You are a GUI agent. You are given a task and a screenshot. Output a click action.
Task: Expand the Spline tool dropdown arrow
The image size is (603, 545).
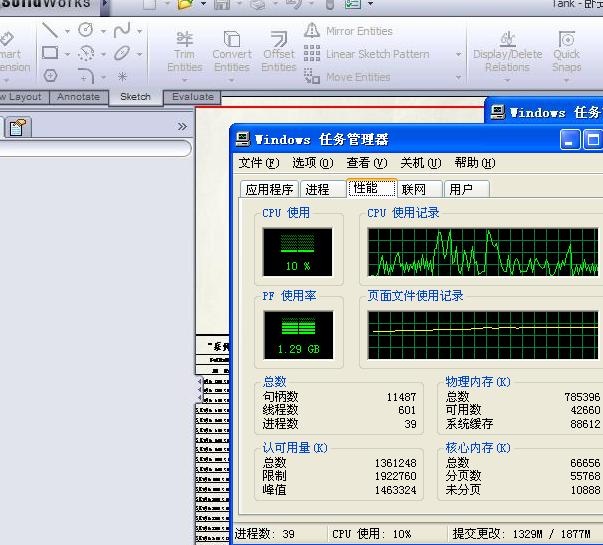tap(140, 31)
